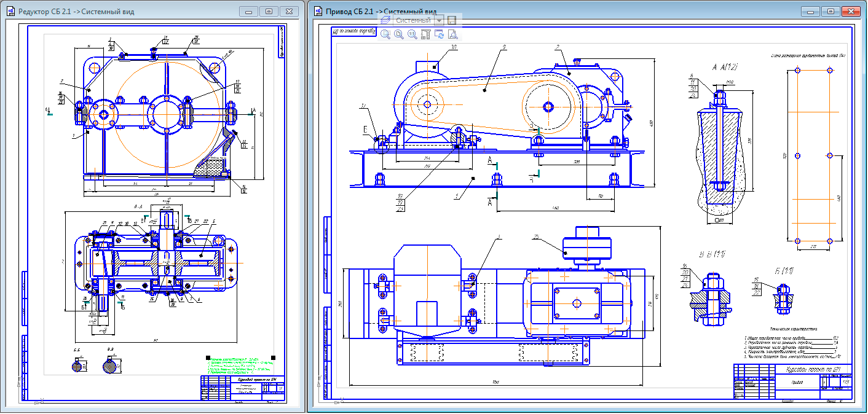The image size is (868, 414).
Task: Close the Редуктор СБ 2.1 window
Action: click(x=290, y=12)
